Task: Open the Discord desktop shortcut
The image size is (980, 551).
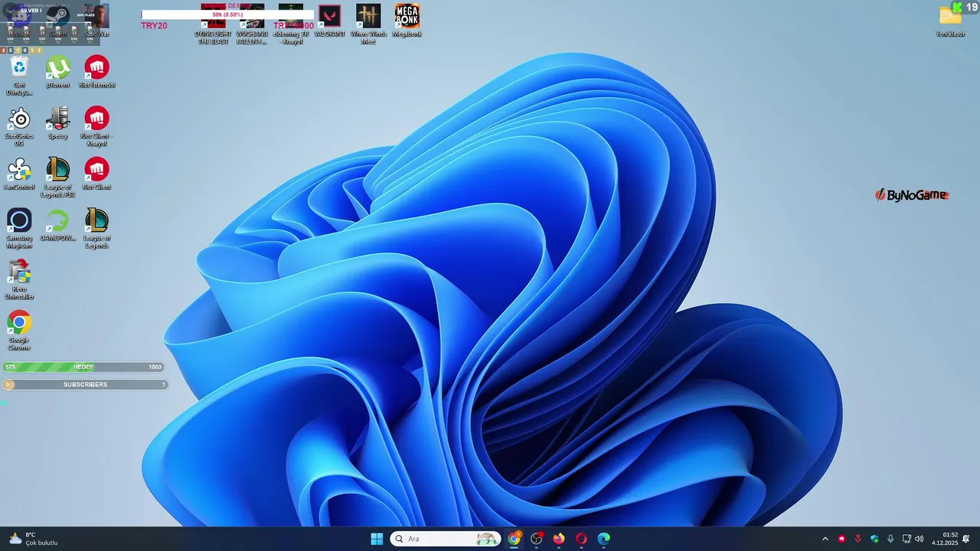Action: coord(19,21)
